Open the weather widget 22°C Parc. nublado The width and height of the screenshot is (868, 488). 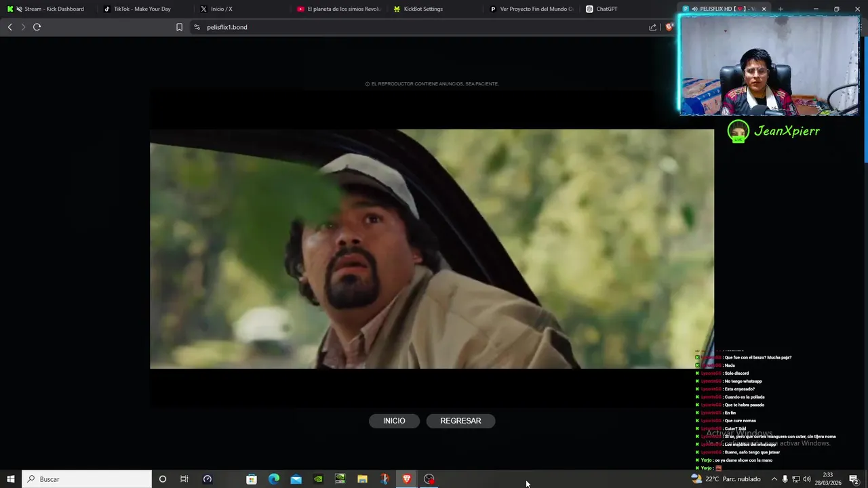click(x=726, y=479)
